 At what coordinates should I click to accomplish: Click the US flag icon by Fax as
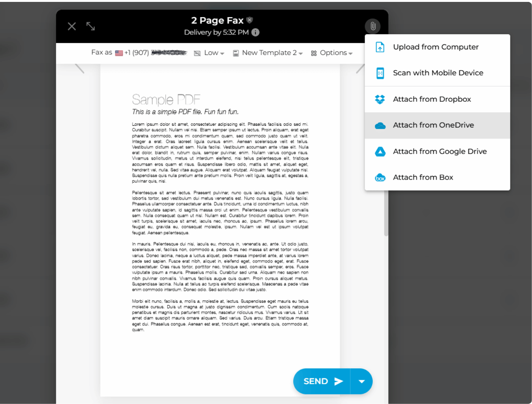coord(119,53)
